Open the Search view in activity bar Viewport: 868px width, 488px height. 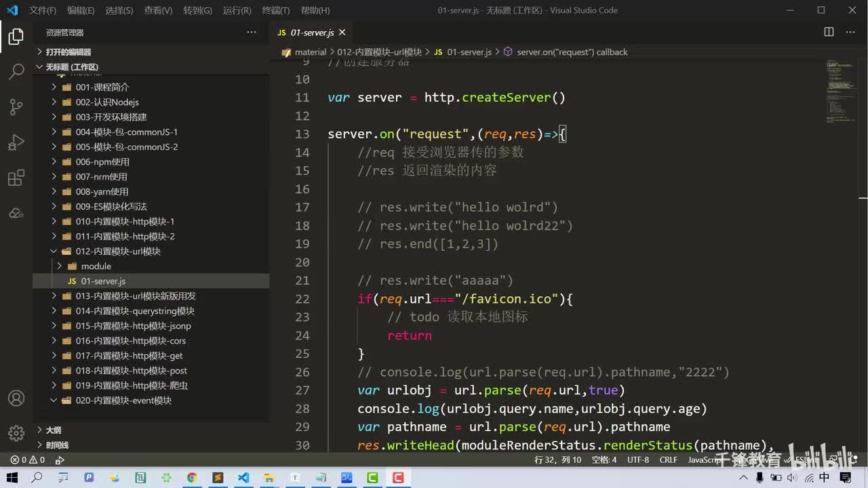[x=16, y=72]
